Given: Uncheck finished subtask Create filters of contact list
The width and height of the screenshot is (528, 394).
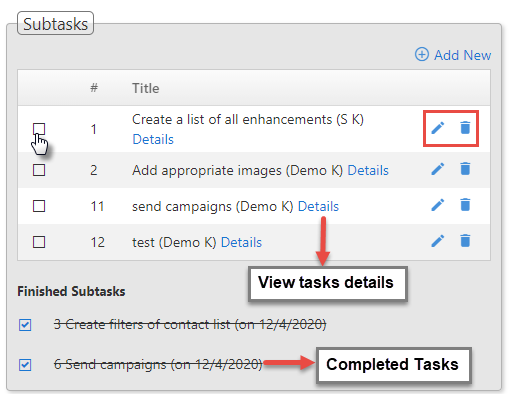Looking at the screenshot, I should [x=25, y=325].
